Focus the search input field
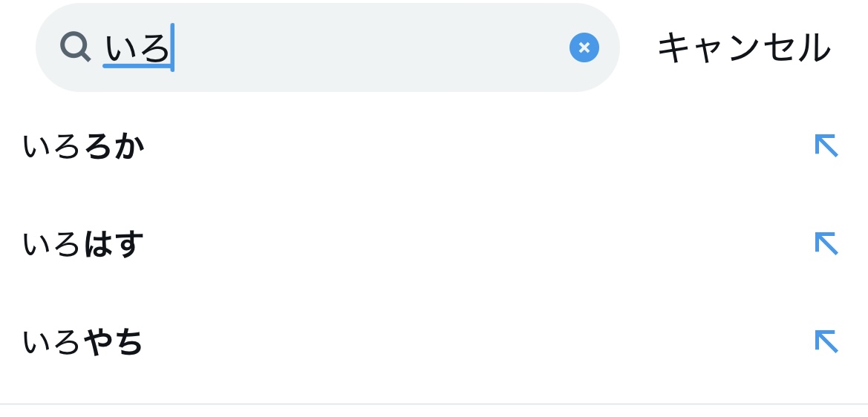Viewport: 868px width, 417px height. (334, 48)
